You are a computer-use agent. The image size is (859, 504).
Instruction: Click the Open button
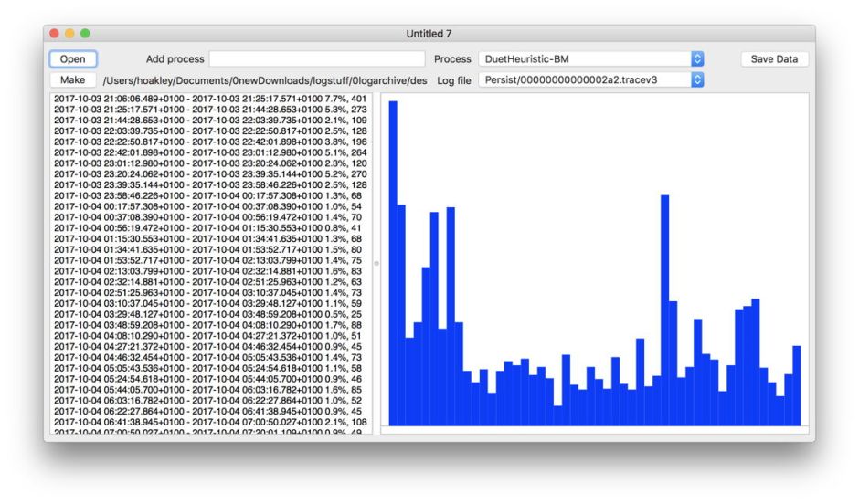tap(72, 59)
